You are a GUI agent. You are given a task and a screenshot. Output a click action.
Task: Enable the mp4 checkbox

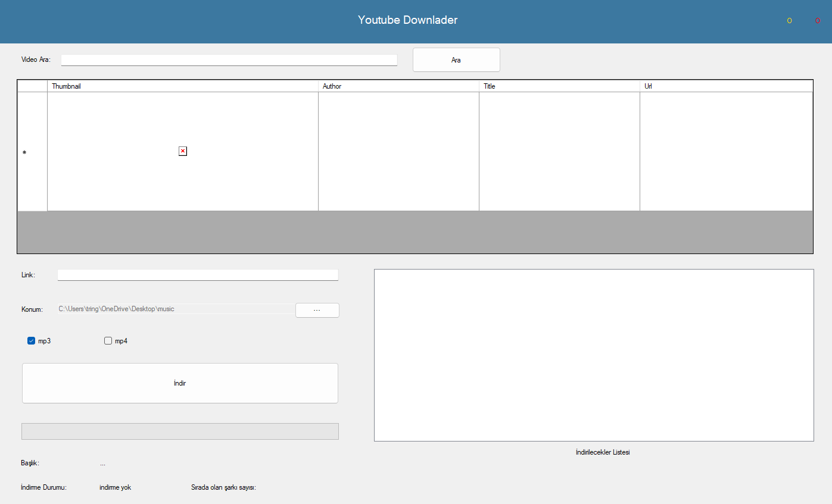coord(108,340)
